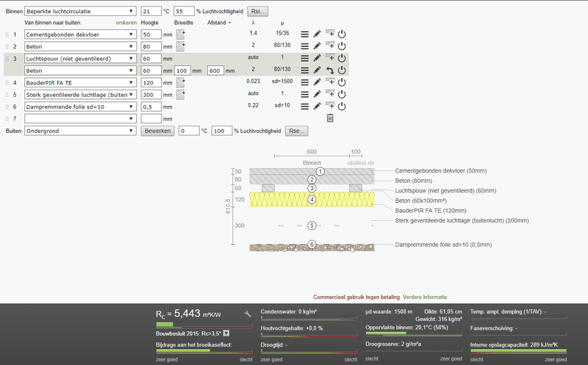
Task: Click height field of Cementgebonden dekvloer
Action: [151, 35]
